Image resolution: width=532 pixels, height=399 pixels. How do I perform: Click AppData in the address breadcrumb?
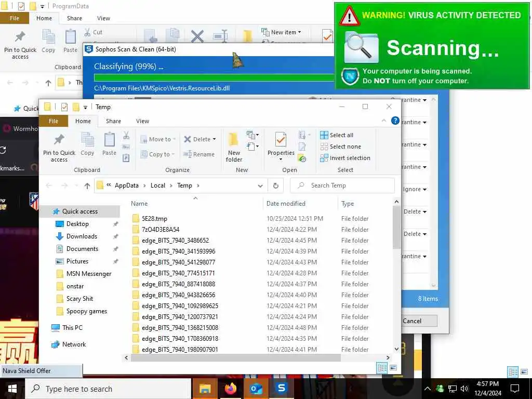tap(127, 185)
